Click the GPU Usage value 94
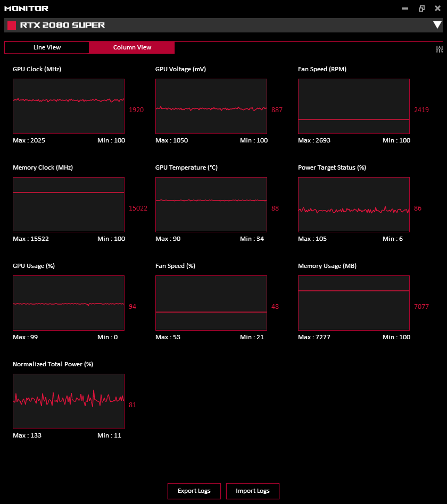 coord(133,307)
